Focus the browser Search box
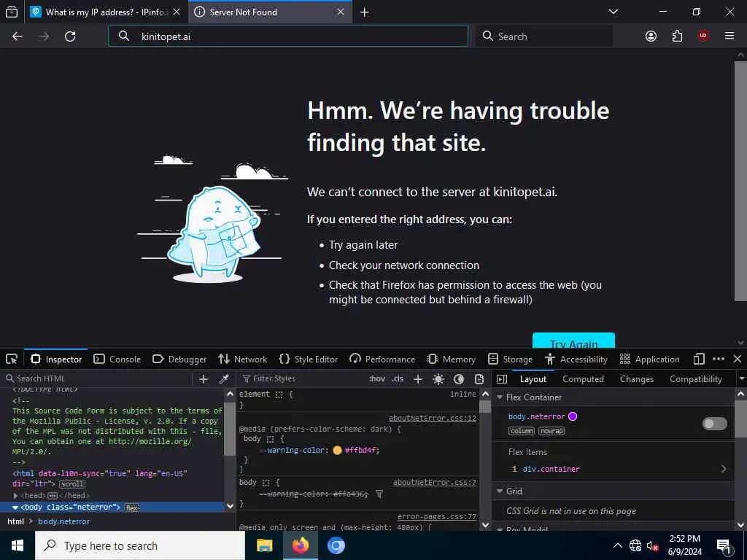747x560 pixels. point(544,36)
